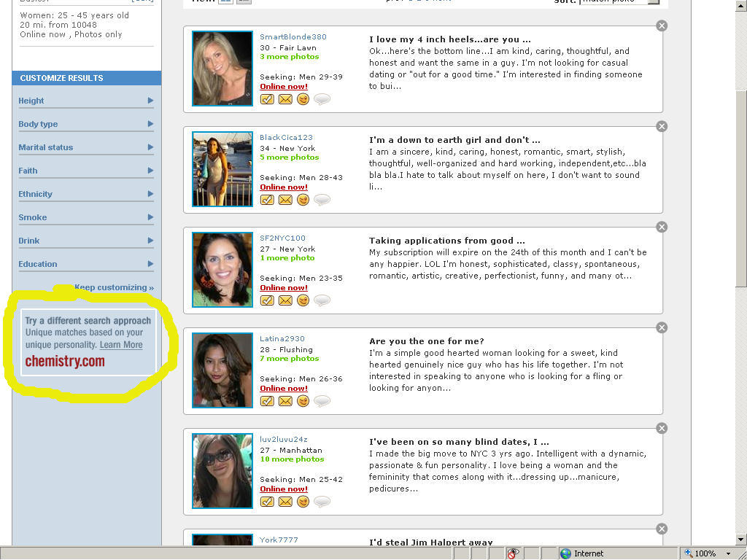This screenshot has width=747, height=560.
Task: Open the chemistry.com logo link
Action: point(65,362)
